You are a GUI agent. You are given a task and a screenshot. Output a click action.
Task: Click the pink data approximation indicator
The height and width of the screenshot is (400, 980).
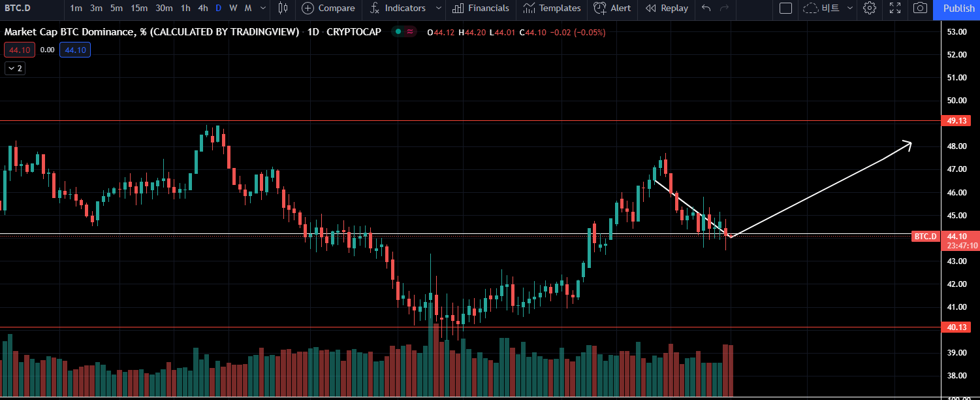point(409,31)
